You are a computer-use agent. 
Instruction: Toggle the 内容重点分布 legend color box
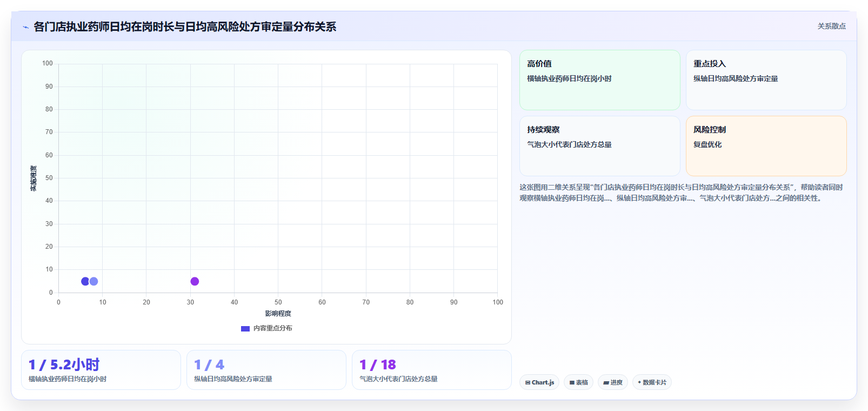[245, 329]
